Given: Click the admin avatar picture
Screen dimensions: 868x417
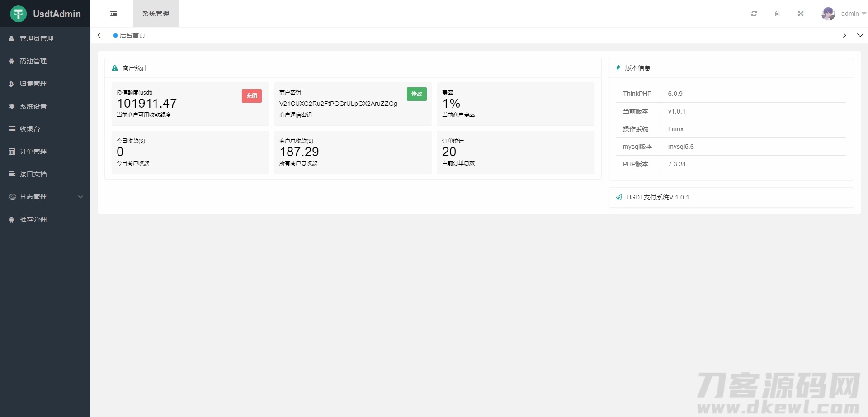Looking at the screenshot, I should pos(828,14).
